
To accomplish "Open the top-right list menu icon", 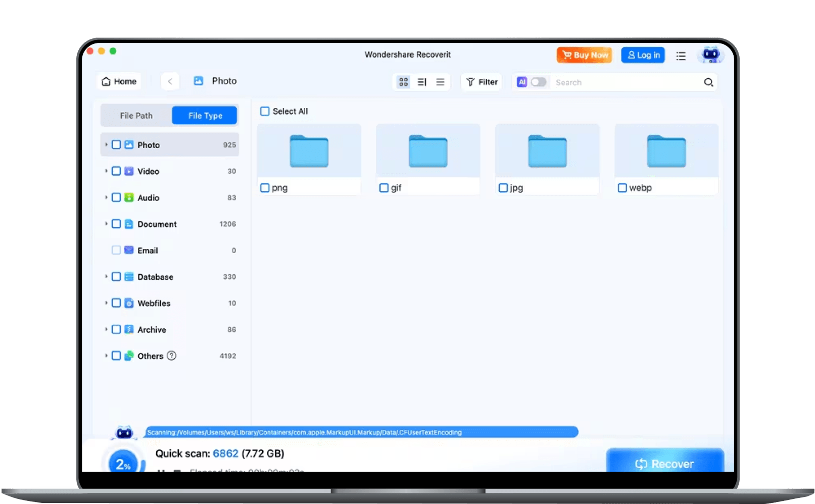I will coord(681,56).
